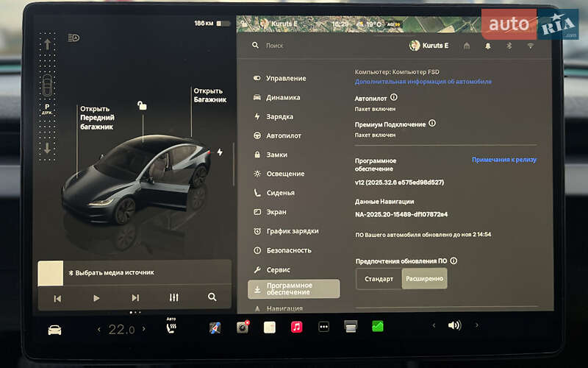Screen dimensions: 588x368
Task: Open the Автопилот settings menu
Action: [278, 135]
